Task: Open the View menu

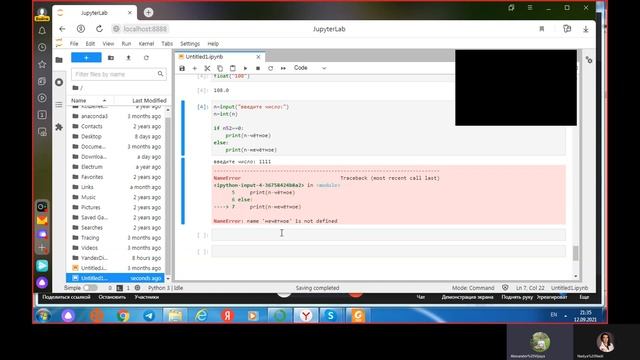Action: click(x=108, y=44)
